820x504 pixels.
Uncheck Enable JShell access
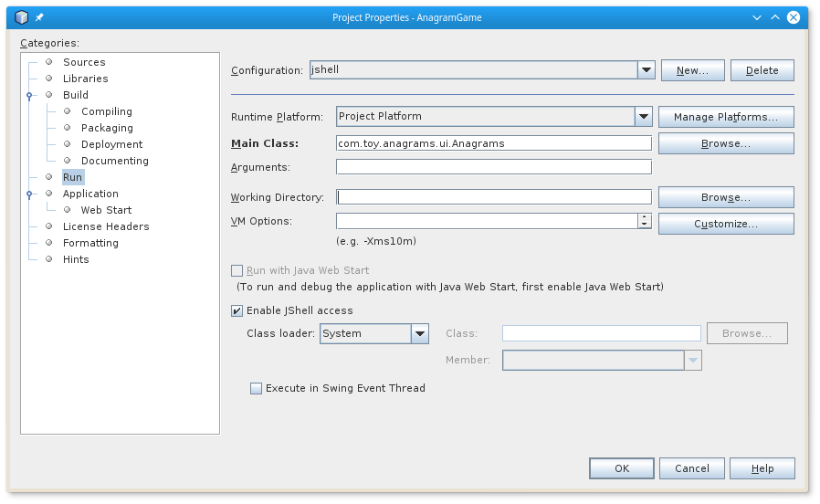(237, 310)
